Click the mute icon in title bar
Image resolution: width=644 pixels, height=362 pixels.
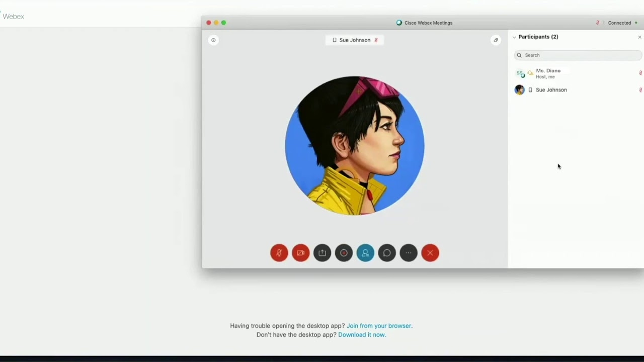pos(597,23)
